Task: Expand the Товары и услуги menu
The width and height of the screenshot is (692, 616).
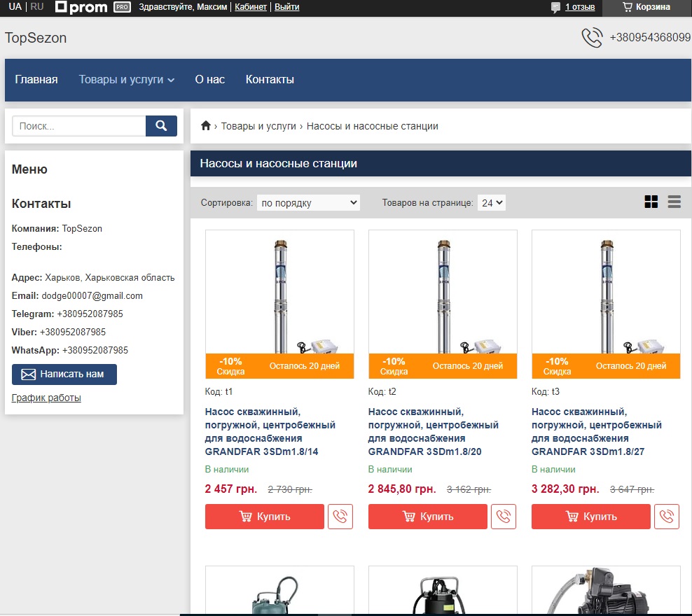Action: [x=127, y=79]
